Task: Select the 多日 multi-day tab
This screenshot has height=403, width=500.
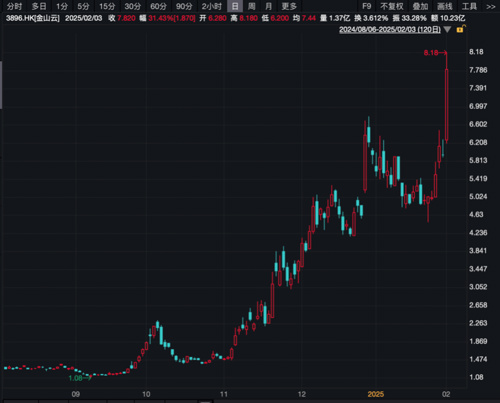Action: (39, 6)
